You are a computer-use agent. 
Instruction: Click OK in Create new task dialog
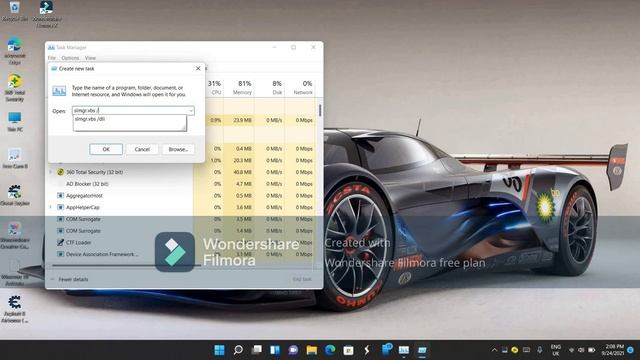tap(106, 149)
